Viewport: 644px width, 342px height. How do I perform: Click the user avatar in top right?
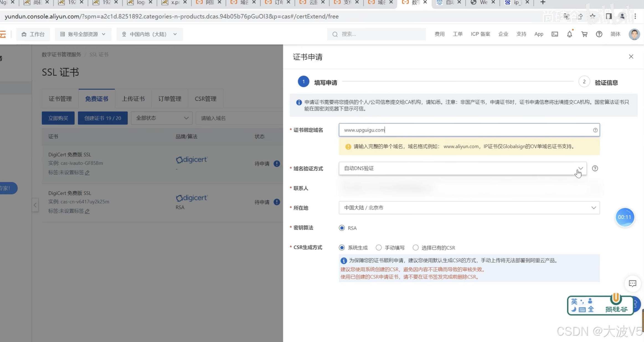click(634, 34)
